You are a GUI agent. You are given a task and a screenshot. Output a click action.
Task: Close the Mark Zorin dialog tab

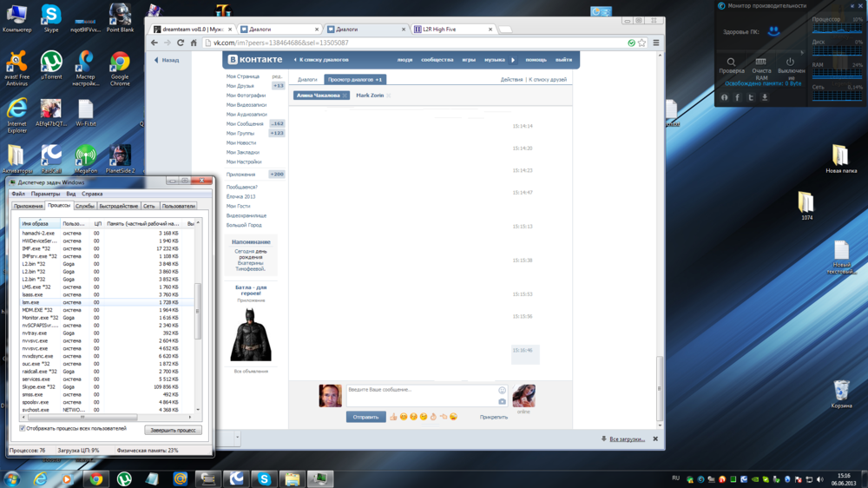click(389, 96)
